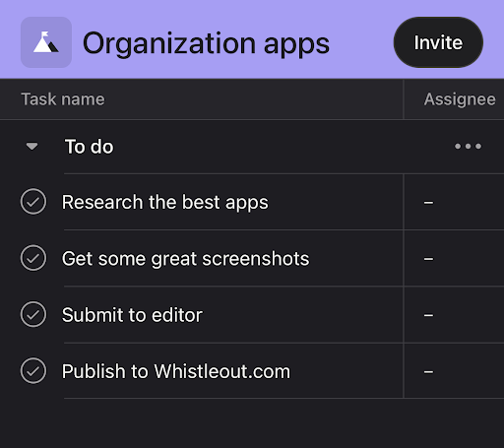Mark 'Submit to editor' complete

33,314
